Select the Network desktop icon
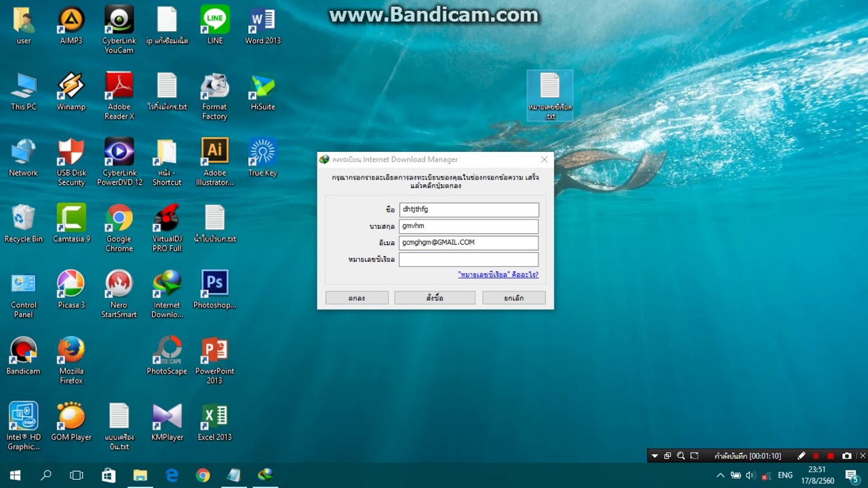This screenshot has width=868, height=488. pyautogui.click(x=23, y=158)
